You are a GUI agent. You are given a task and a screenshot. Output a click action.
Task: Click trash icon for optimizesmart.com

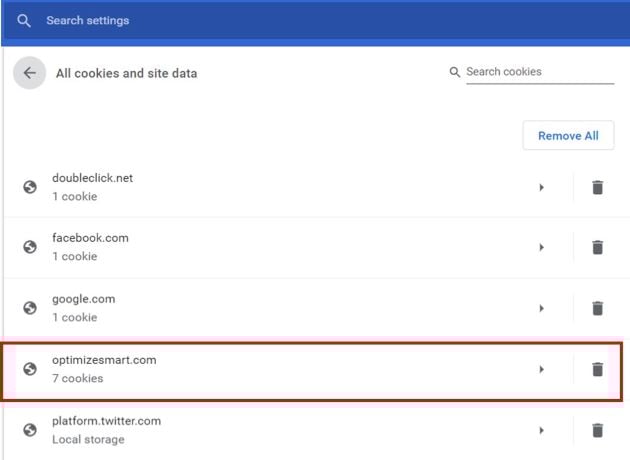pyautogui.click(x=597, y=370)
